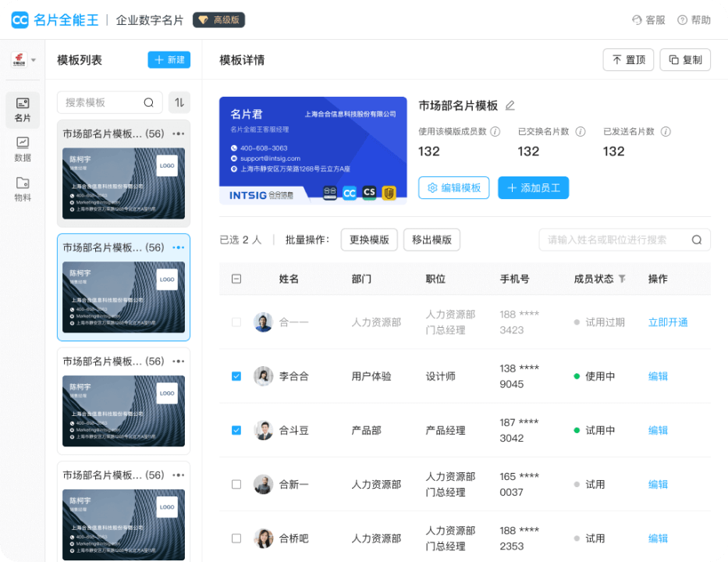Click the sort icon beside template search
The height and width of the screenshot is (562, 728).
(179, 103)
